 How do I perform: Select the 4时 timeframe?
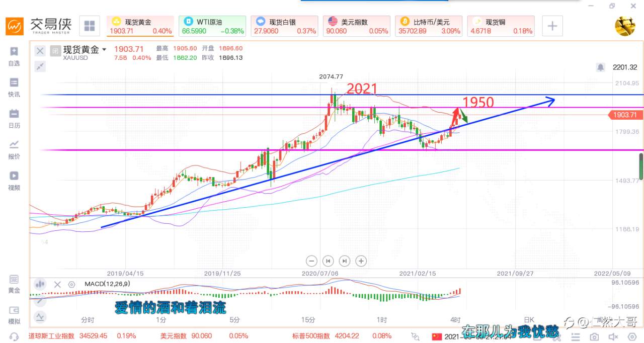(455, 320)
